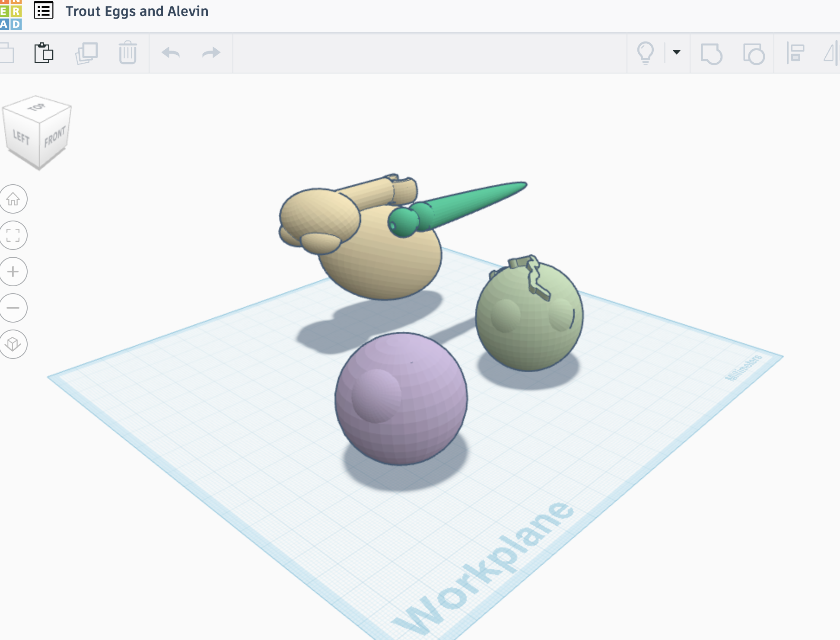Click the FRONT face of view cube
This screenshot has width=840, height=640.
54,136
